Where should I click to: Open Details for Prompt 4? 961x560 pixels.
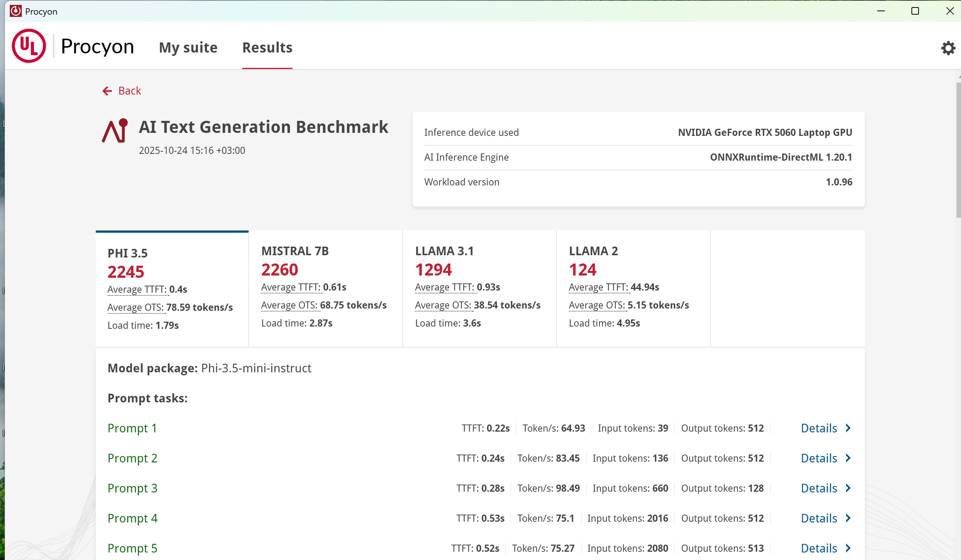coord(819,518)
